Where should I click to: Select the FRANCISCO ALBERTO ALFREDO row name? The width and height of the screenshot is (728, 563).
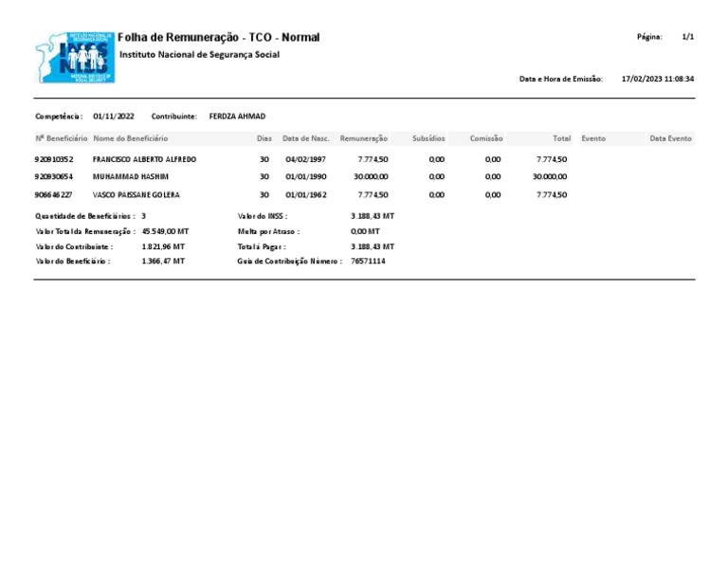[x=144, y=159]
